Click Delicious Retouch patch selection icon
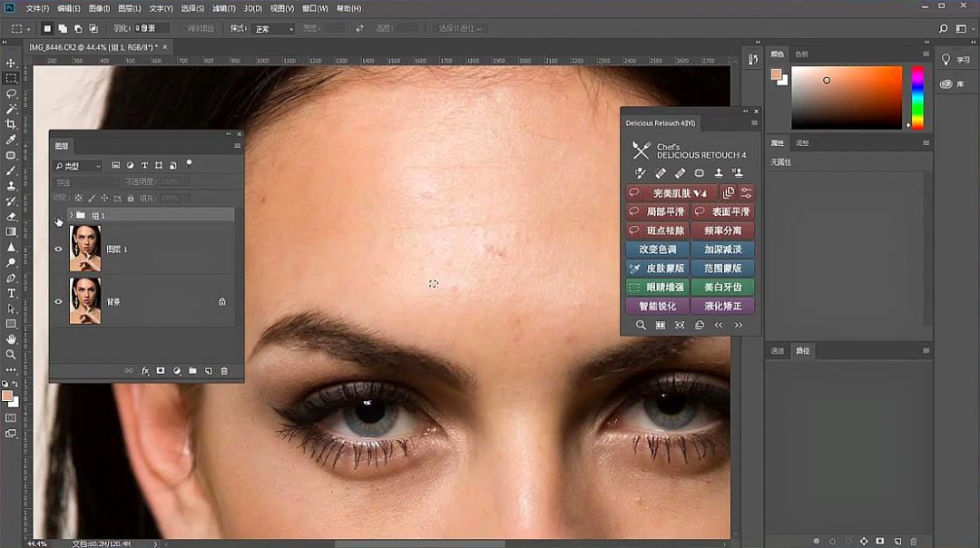Viewport: 980px width, 548px height. pos(700,173)
